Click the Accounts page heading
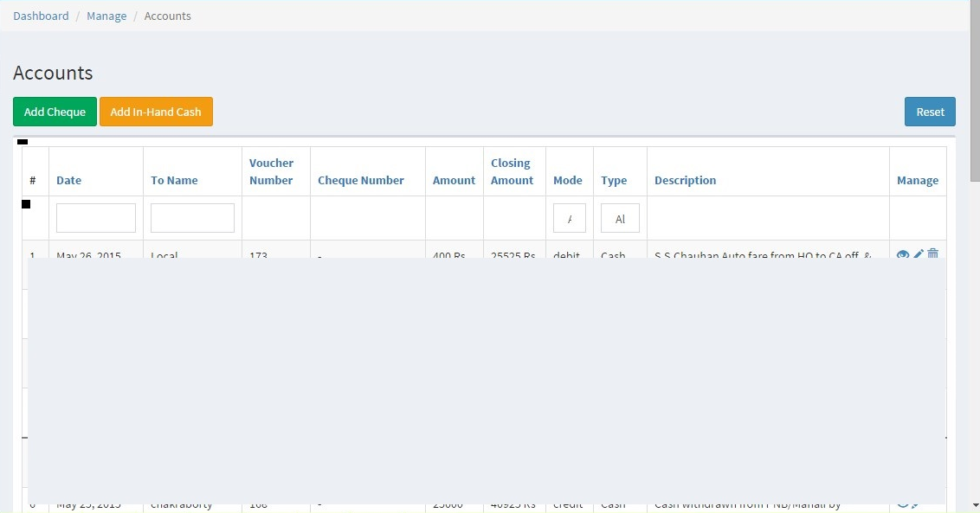 click(x=53, y=73)
